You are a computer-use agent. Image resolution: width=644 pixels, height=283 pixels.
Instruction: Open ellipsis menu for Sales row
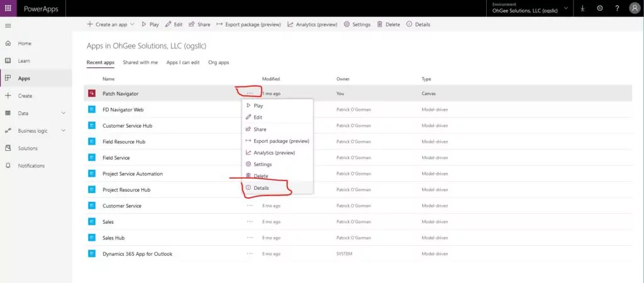pyautogui.click(x=250, y=222)
